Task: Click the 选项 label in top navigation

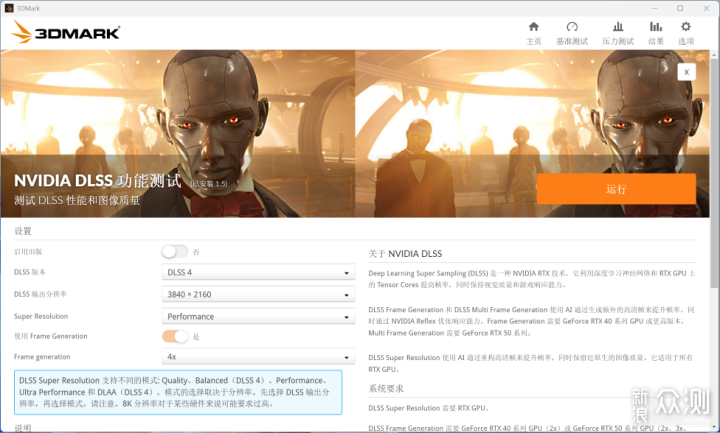Action: [686, 41]
